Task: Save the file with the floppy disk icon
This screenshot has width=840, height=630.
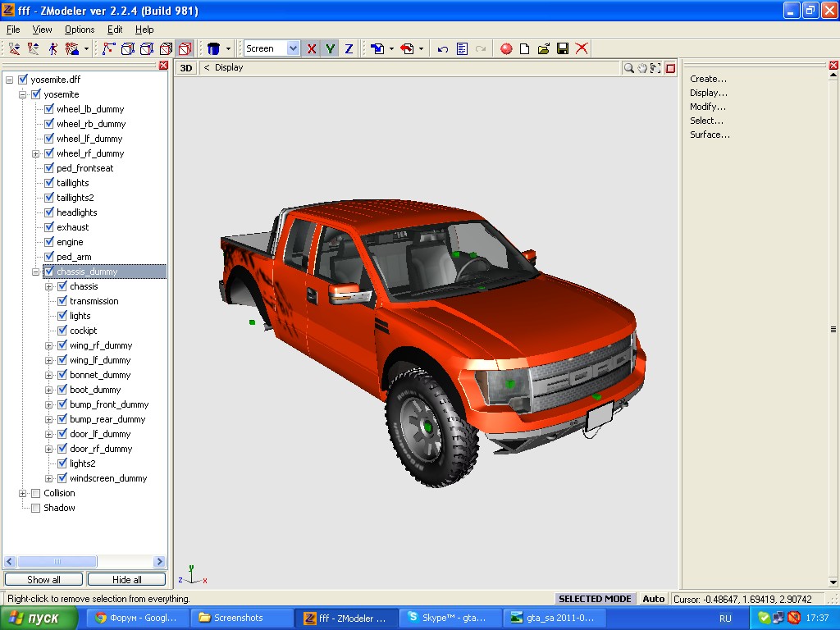Action: coord(563,48)
